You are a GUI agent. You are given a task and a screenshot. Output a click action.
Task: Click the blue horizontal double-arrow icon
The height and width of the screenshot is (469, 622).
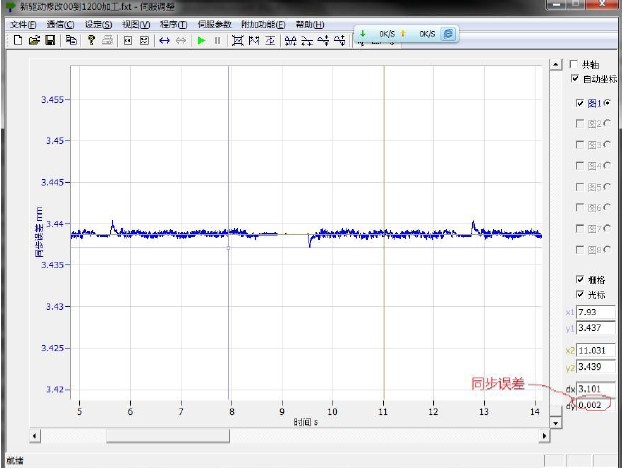(x=164, y=40)
